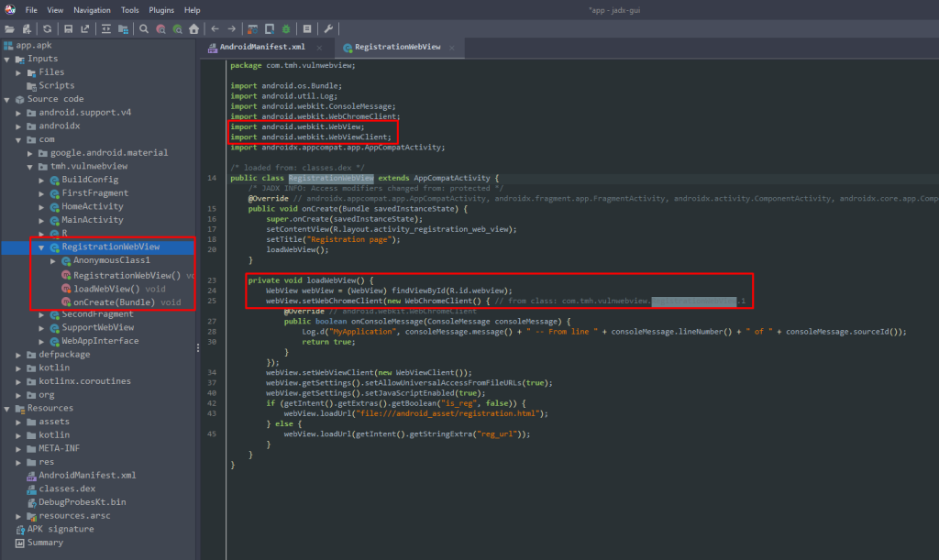This screenshot has width=939, height=560.
Task: Toggle Sync with editor toolbar button
Action: 106,28
